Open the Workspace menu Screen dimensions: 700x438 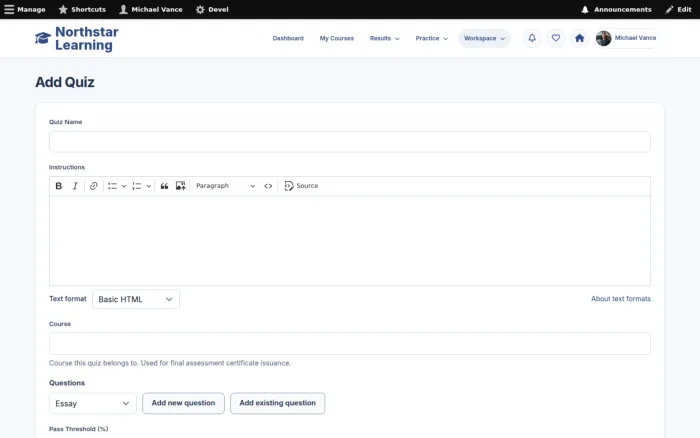(x=484, y=38)
